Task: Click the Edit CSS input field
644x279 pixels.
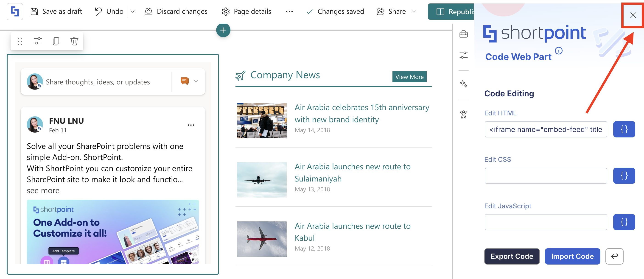Action: [546, 176]
